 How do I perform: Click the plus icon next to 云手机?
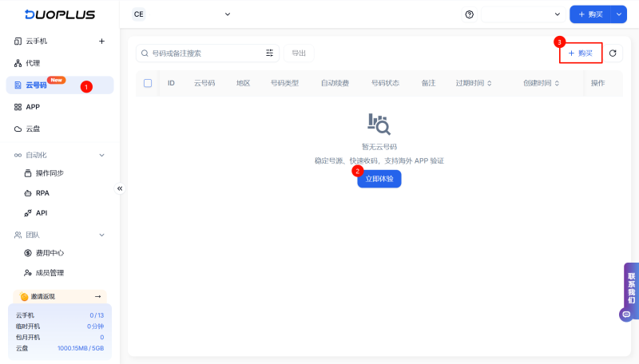101,41
